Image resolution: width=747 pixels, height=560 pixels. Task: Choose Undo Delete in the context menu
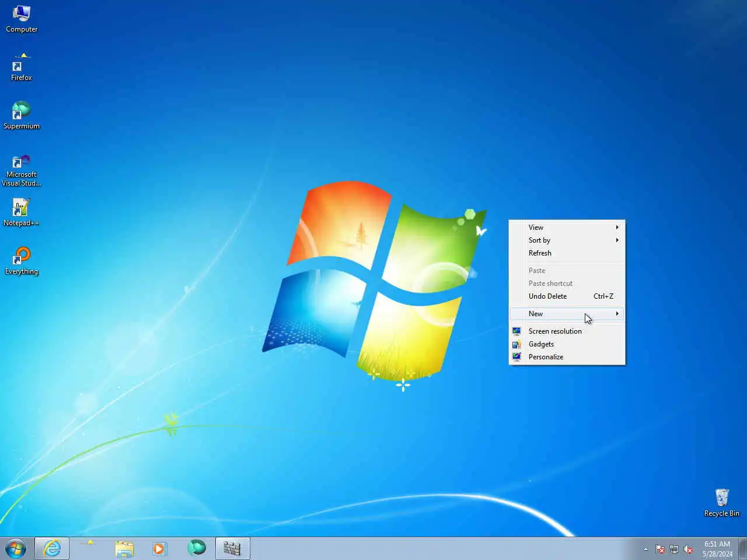[567, 296]
